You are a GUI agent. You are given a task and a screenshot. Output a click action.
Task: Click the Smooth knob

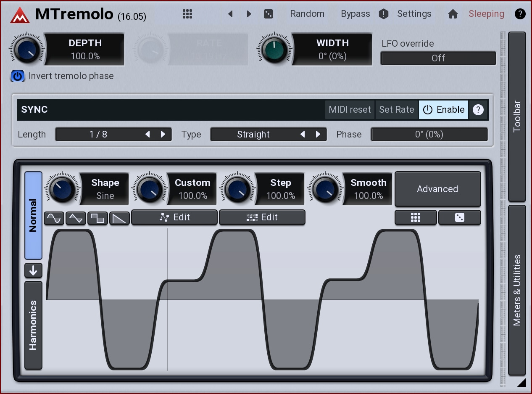(x=325, y=189)
